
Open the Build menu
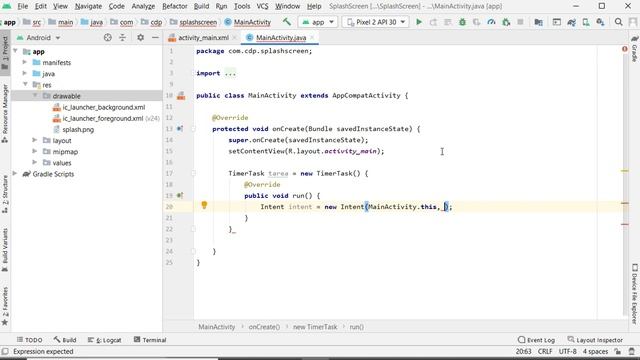pos(201,6)
